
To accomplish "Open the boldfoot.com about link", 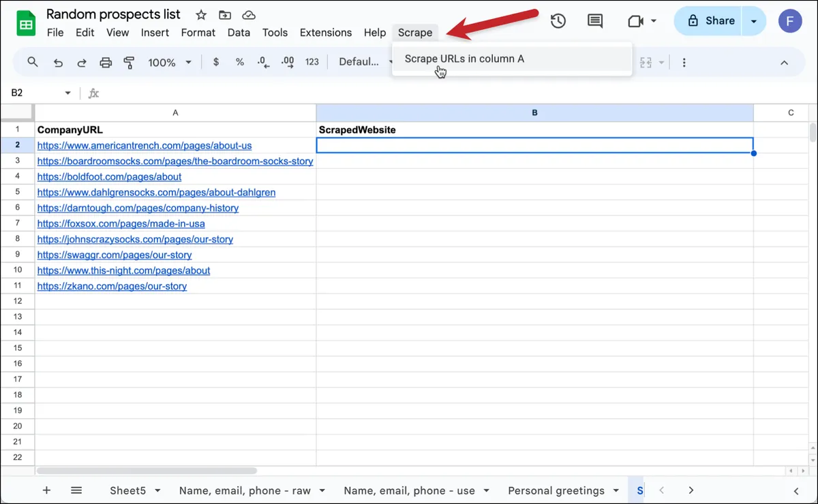I will click(x=109, y=177).
